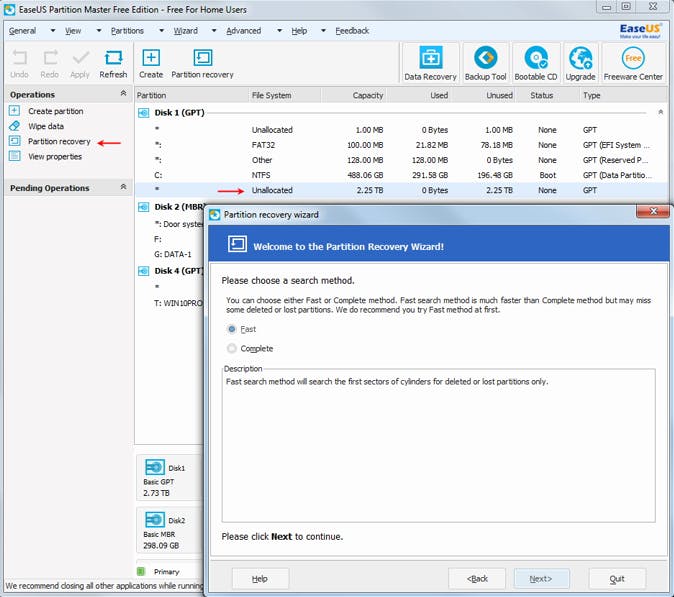Image resolution: width=674 pixels, height=597 pixels.
Task: Collapse the Disk 1 (GPT) group
Action: coord(660,113)
